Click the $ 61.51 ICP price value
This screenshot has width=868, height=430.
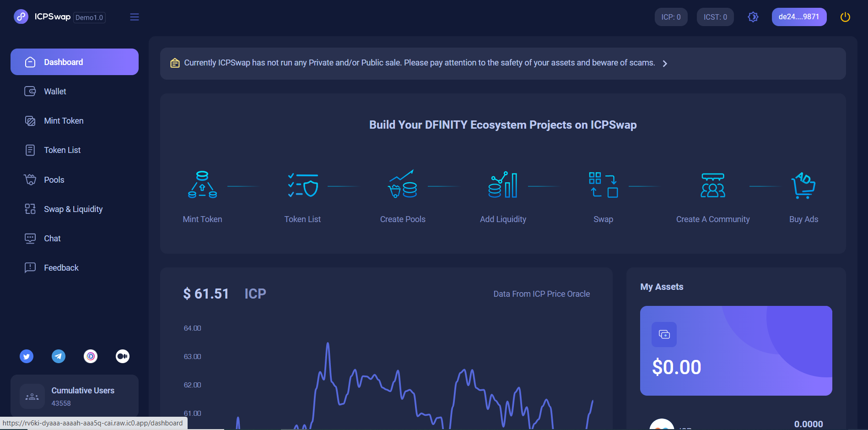coord(206,294)
